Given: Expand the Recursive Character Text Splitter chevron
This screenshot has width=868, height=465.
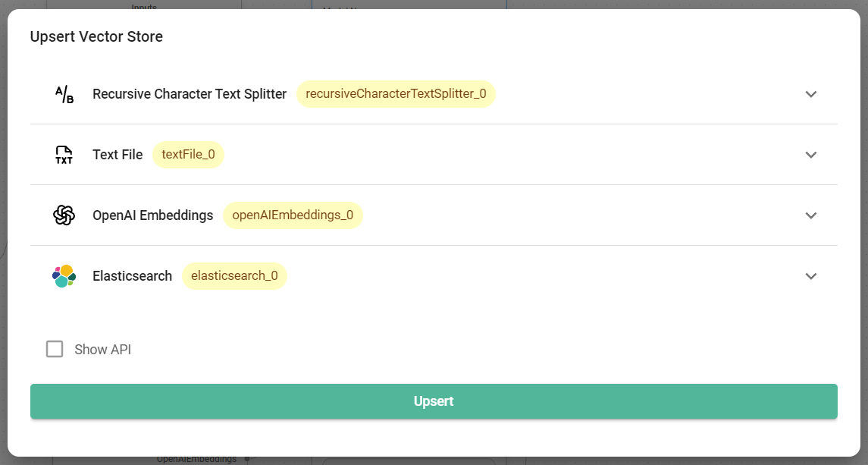Looking at the screenshot, I should (x=810, y=94).
